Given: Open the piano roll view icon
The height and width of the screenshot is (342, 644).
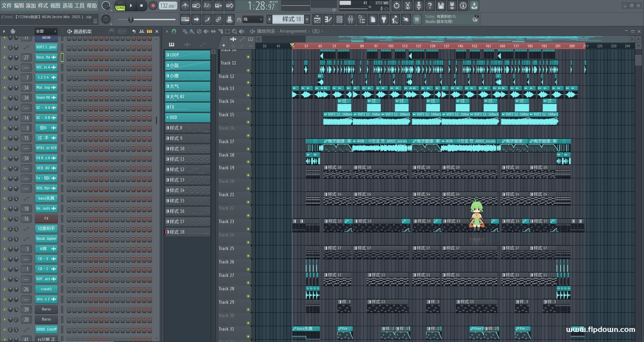Looking at the screenshot, I should [328, 19].
